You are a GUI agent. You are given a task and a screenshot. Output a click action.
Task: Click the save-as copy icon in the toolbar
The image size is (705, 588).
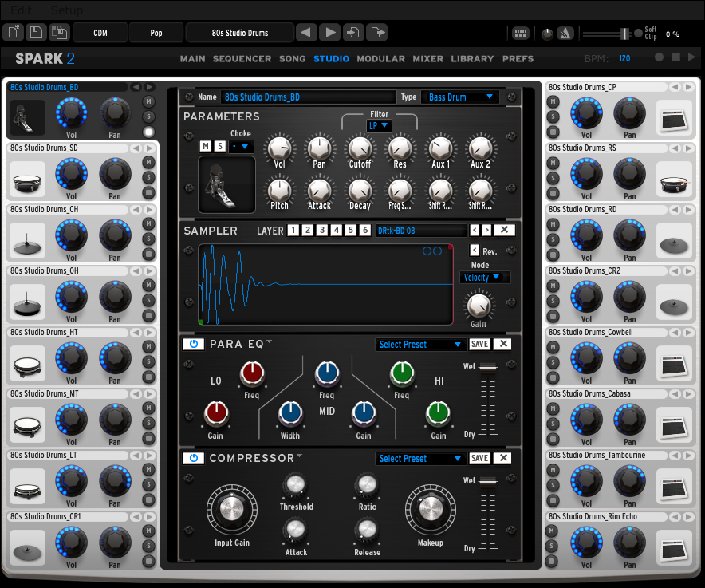58,32
